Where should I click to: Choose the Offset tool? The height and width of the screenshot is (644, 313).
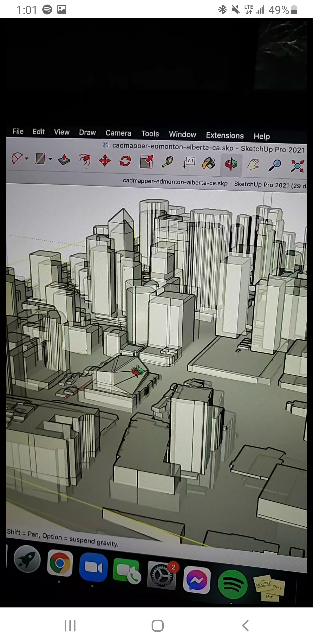[84, 160]
